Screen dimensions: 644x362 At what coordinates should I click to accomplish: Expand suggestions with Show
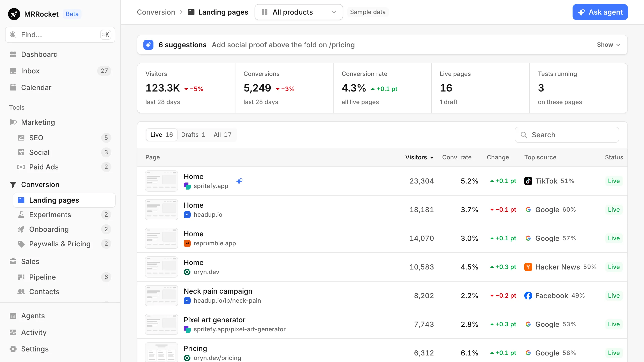(x=609, y=45)
